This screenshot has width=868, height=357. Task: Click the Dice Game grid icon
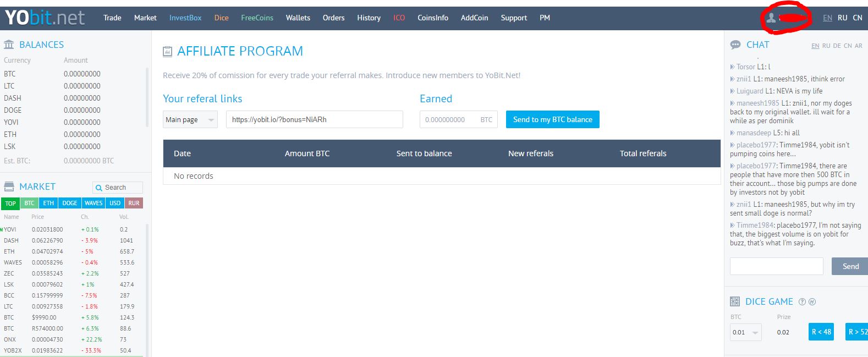click(735, 301)
